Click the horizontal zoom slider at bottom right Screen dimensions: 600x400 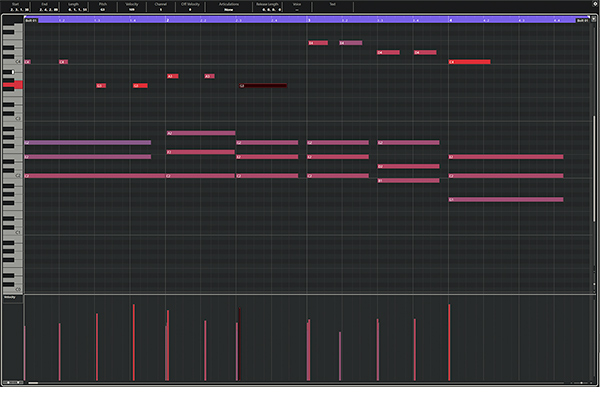tap(581, 383)
